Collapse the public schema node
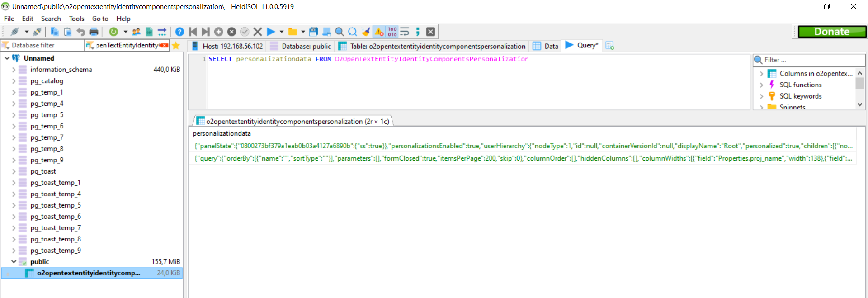This screenshot has width=868, height=298. click(14, 262)
